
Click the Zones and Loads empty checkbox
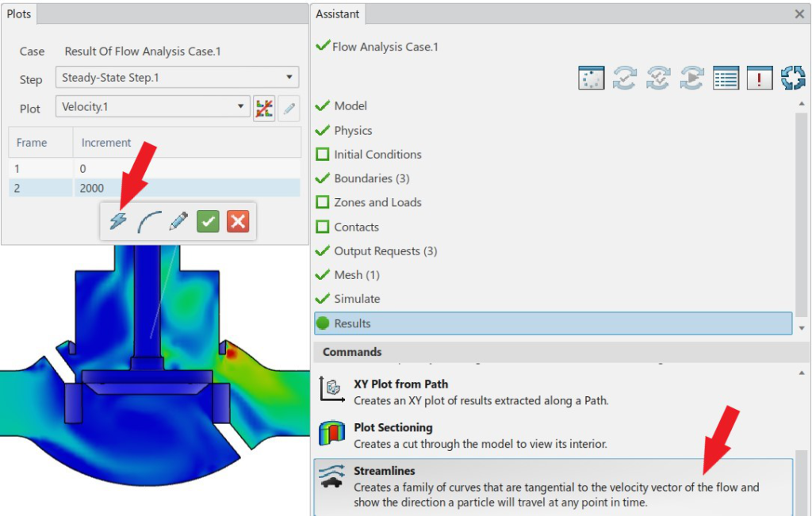click(x=323, y=202)
